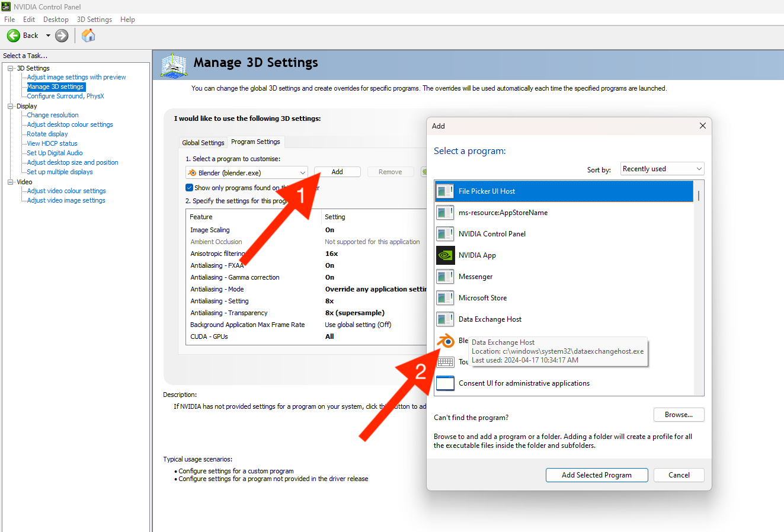The height and width of the screenshot is (532, 784).
Task: Select the 'Antialiasing - Setting' row
Action: [x=306, y=301]
